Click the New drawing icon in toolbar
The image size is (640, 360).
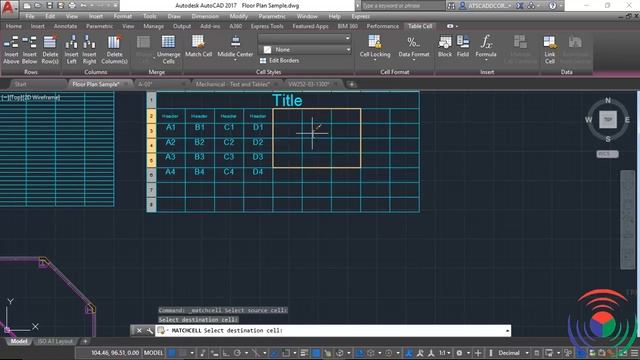click(x=27, y=6)
